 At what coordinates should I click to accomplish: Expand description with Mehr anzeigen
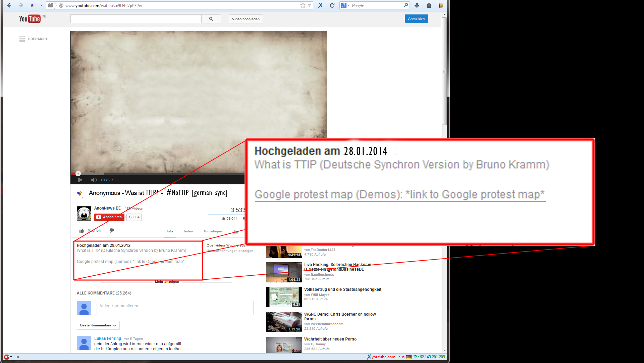pos(167,282)
